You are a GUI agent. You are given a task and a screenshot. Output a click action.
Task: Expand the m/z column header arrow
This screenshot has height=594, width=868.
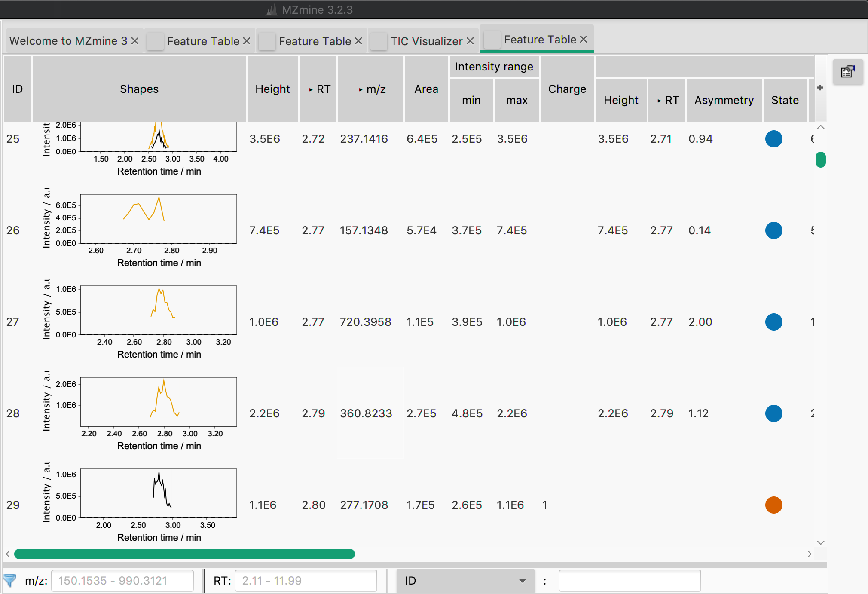[361, 89]
